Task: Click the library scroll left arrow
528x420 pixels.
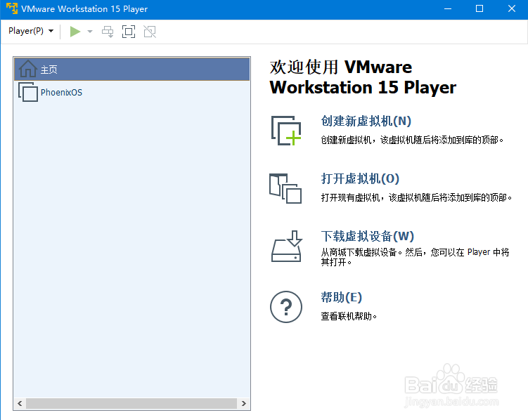Action: pyautogui.click(x=20, y=404)
